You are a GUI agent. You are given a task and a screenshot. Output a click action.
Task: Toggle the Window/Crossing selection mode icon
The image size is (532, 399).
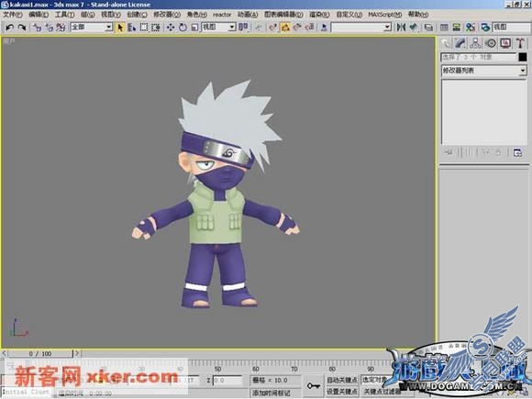click(x=155, y=28)
